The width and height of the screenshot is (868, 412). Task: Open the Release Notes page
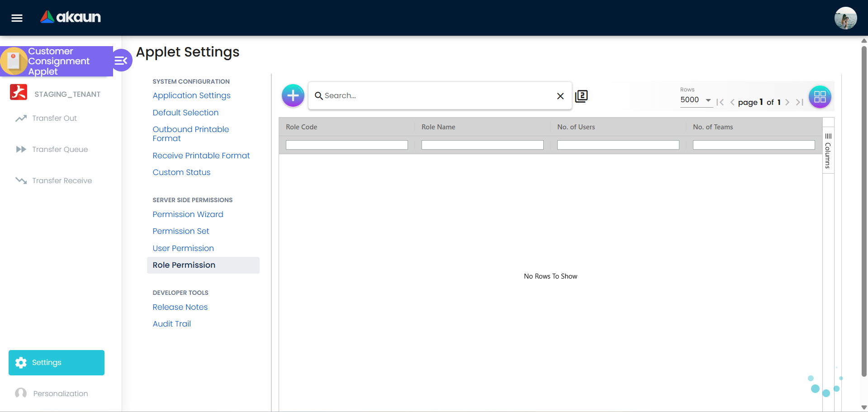pyautogui.click(x=180, y=307)
